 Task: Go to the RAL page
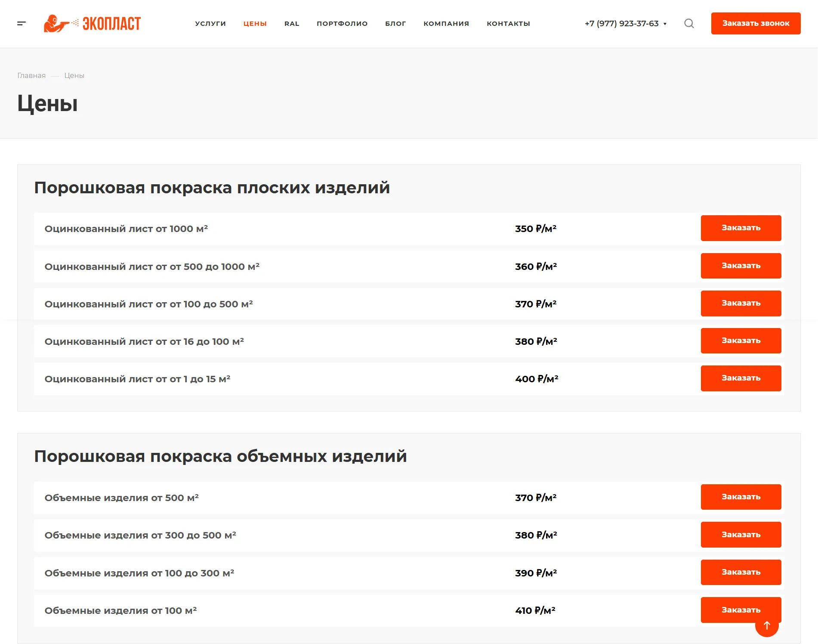291,24
